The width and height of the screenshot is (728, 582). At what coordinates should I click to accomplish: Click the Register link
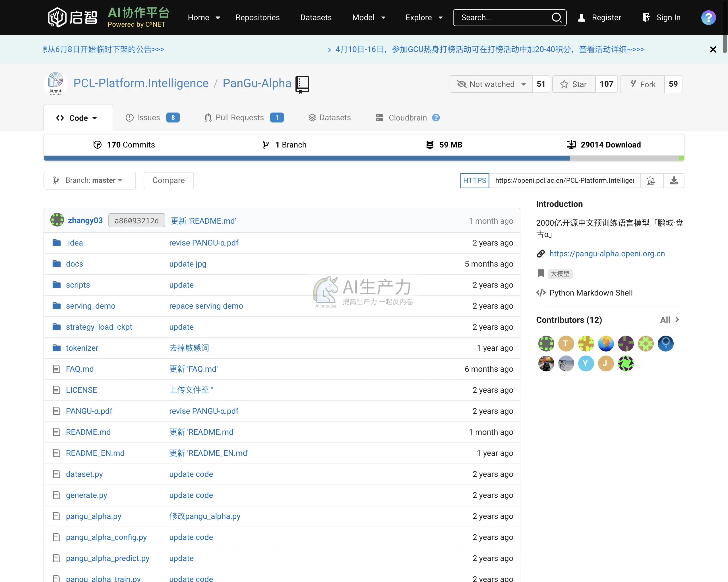click(x=599, y=18)
